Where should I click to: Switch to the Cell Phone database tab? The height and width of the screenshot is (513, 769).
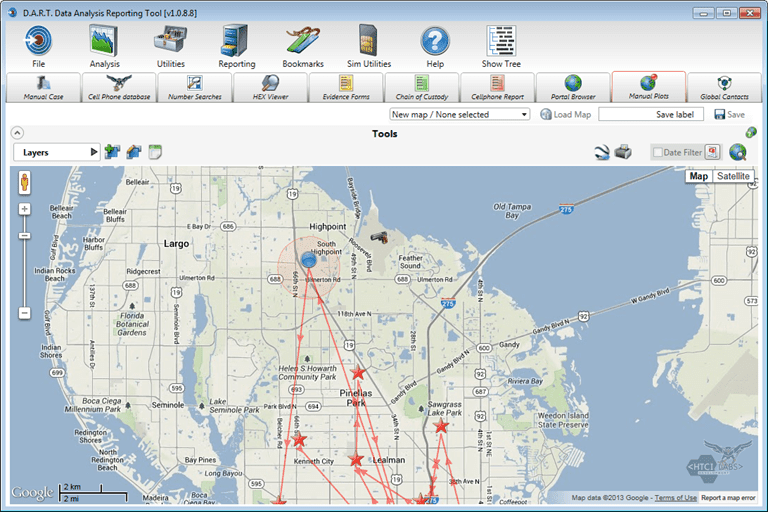point(119,87)
